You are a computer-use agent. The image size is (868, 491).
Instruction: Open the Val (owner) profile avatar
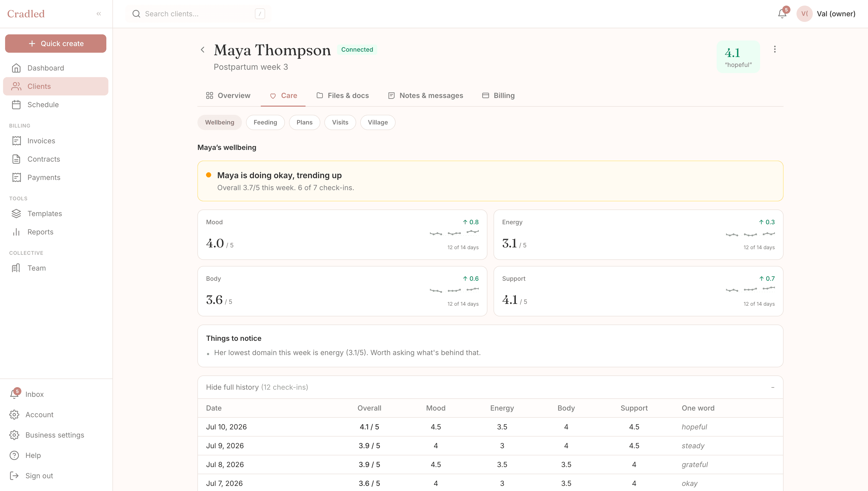805,14
